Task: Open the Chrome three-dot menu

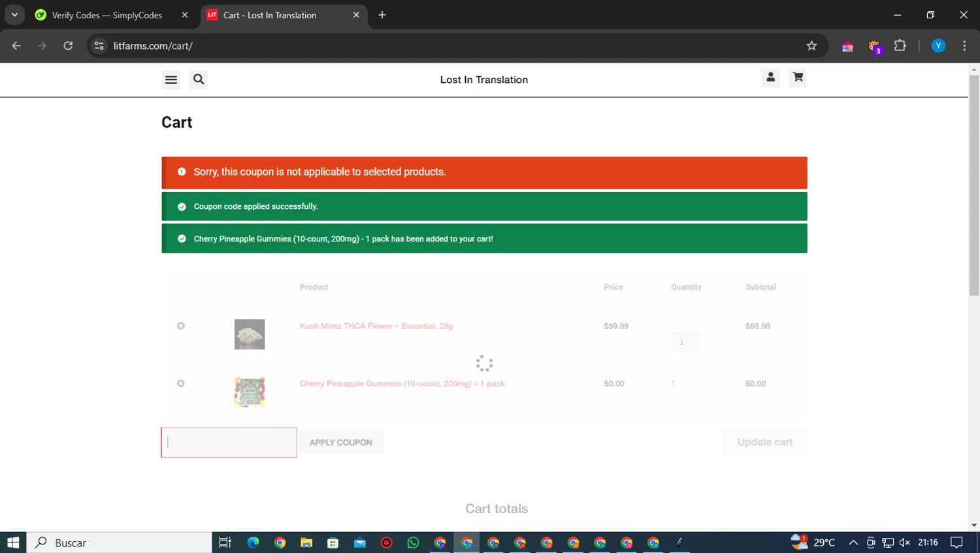Action: (x=964, y=46)
